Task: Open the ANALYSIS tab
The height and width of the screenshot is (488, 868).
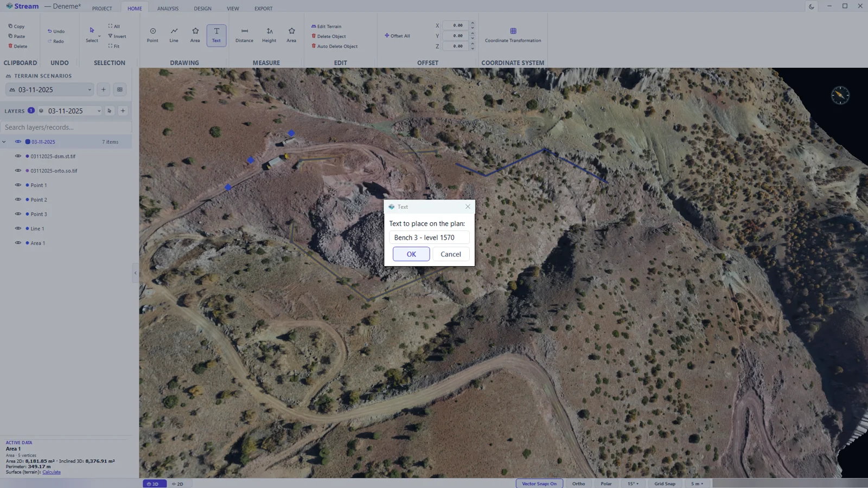Action: click(168, 8)
